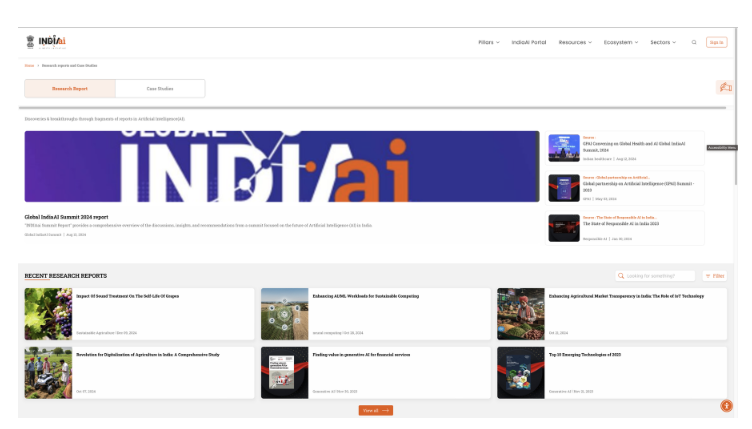Click the GPAI Summit 2023 article thumbnail
The width and height of the screenshot is (752, 429).
564,188
